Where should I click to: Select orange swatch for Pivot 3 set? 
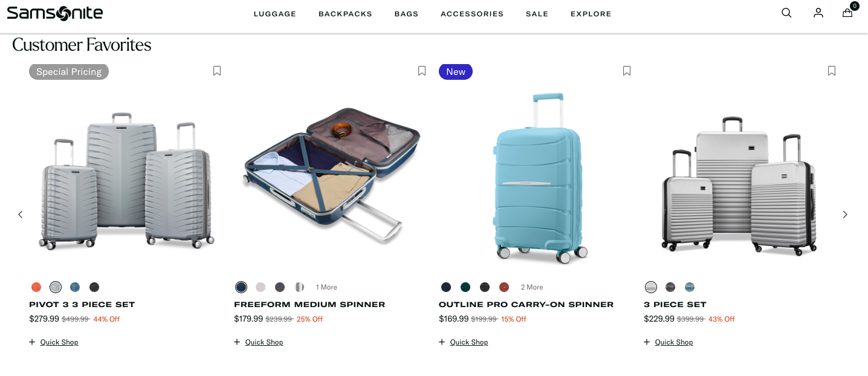coord(36,287)
